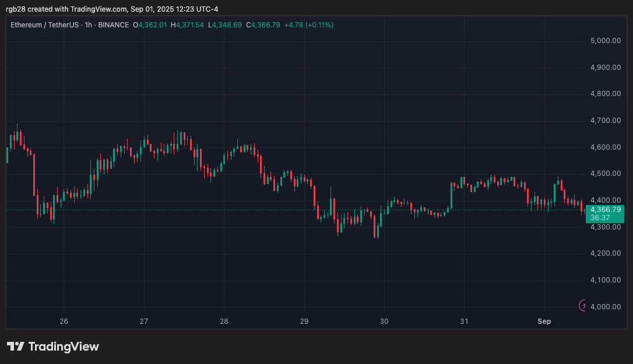This screenshot has height=364, width=633.
Task: Click the open value O4,362.01 in legend
Action: pyautogui.click(x=150, y=25)
